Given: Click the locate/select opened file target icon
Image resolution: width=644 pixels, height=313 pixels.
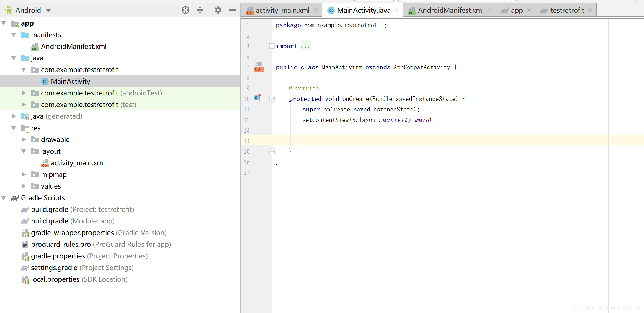Looking at the screenshot, I should 185,10.
